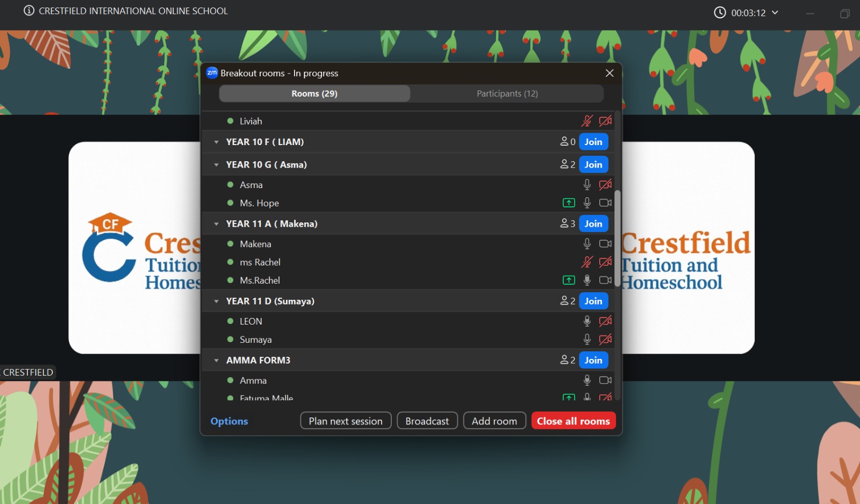The width and height of the screenshot is (860, 504).
Task: Close the Breakout rooms dialog
Action: click(610, 73)
